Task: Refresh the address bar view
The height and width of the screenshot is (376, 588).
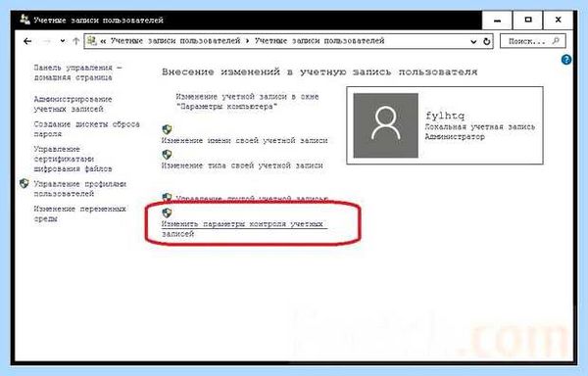Action: (486, 41)
